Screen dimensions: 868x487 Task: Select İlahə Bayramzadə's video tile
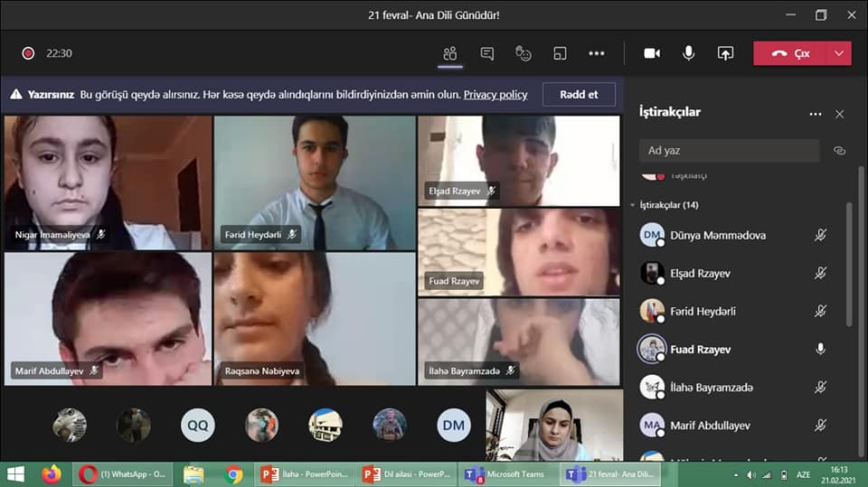click(519, 342)
